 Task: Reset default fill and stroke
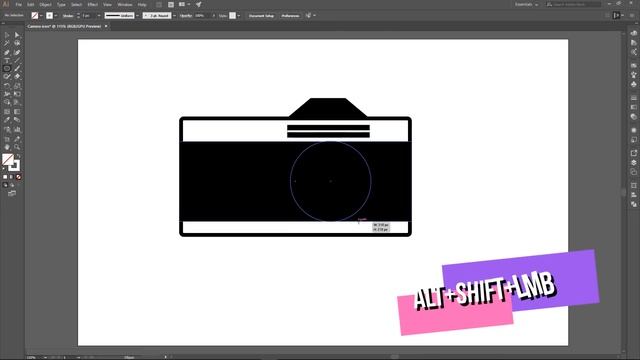(x=4, y=168)
